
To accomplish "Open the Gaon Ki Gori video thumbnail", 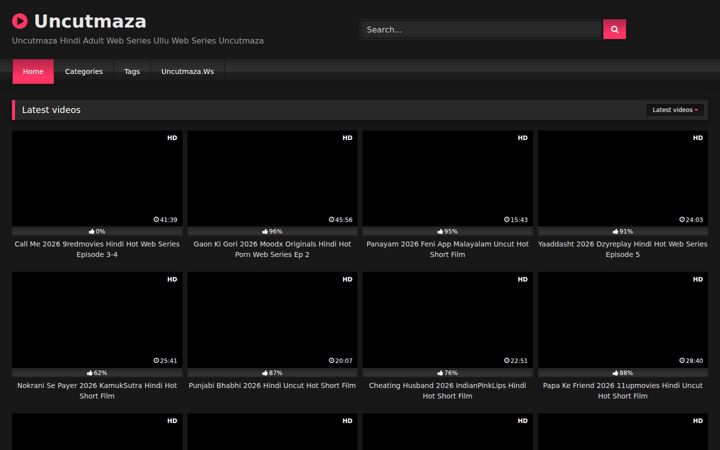I will 272,178.
